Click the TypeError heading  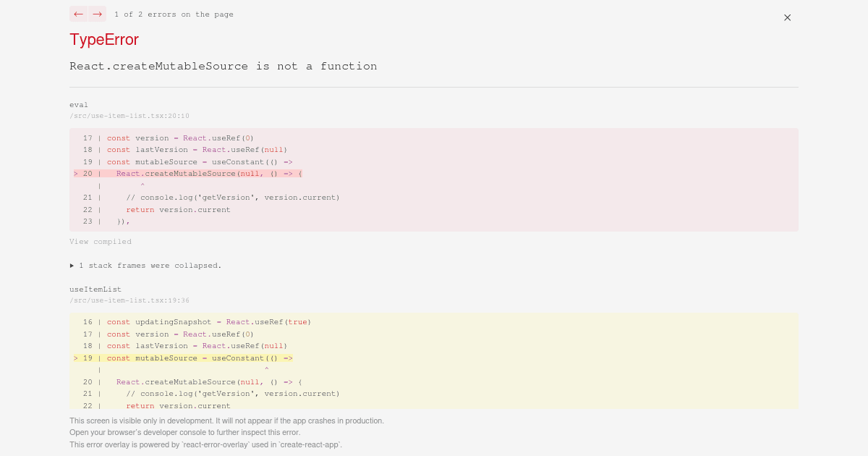point(103,40)
